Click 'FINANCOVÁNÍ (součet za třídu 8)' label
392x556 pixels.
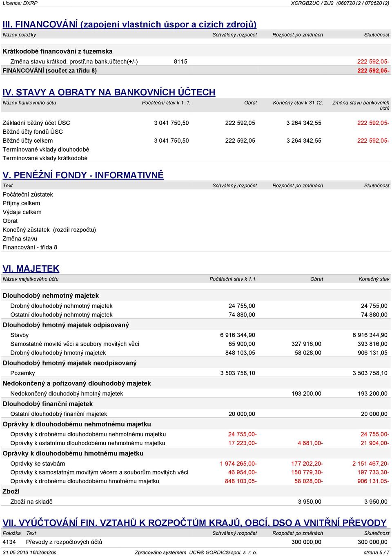(50, 71)
